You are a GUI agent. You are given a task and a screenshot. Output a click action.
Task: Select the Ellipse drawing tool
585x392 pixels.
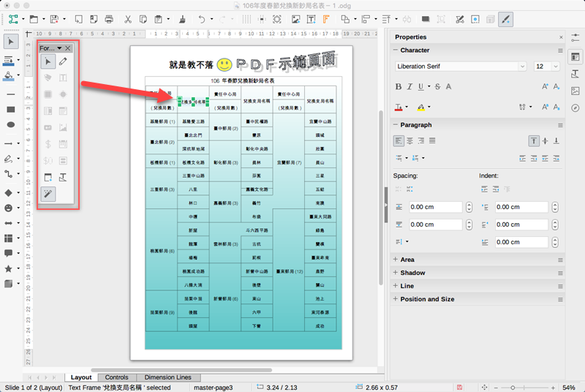click(x=10, y=125)
